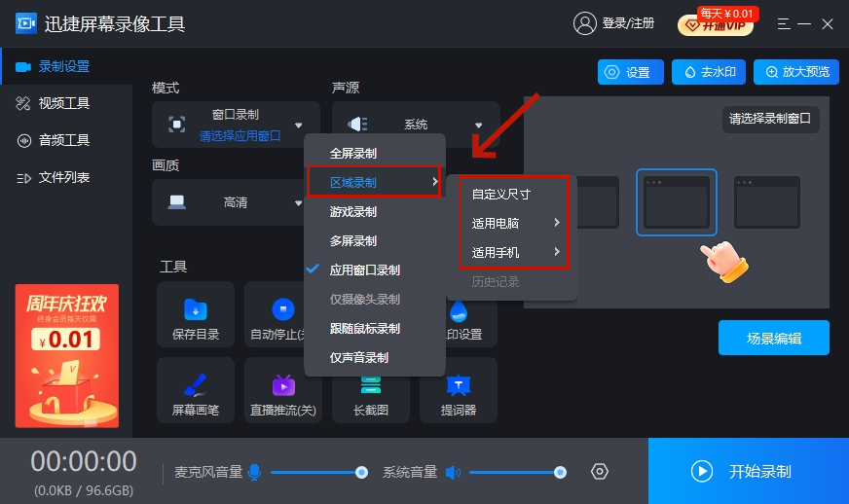Viewport: 849px width, 504px height.
Task: Open the 屏幕画笔 tool
Action: (196, 390)
